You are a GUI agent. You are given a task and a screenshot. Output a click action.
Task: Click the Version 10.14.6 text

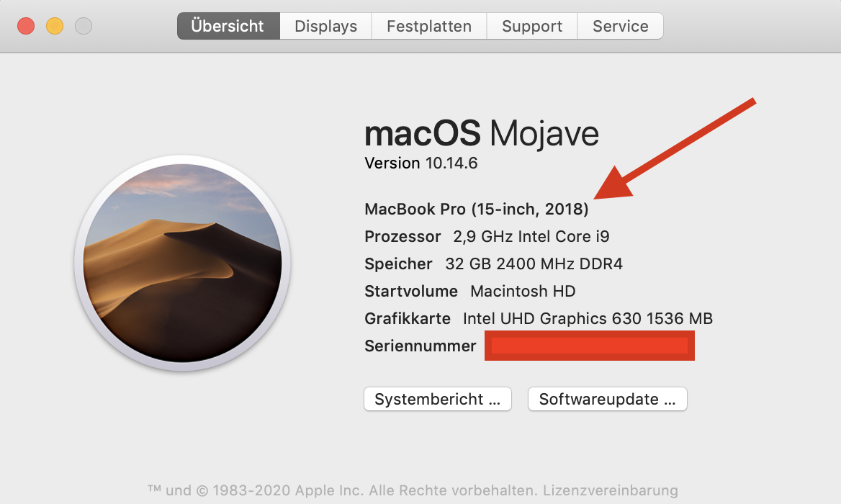click(421, 163)
